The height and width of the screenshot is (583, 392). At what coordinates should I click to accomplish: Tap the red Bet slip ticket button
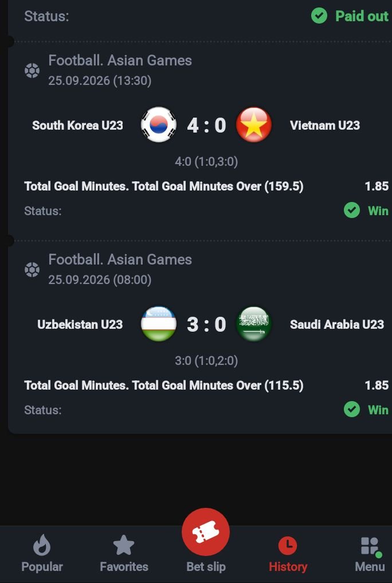206,532
